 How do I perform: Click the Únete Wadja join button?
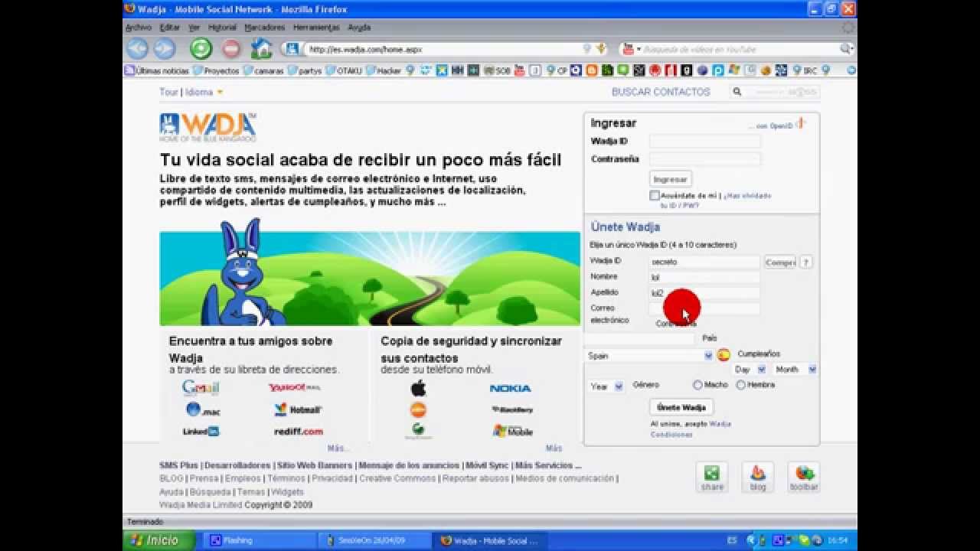(681, 408)
